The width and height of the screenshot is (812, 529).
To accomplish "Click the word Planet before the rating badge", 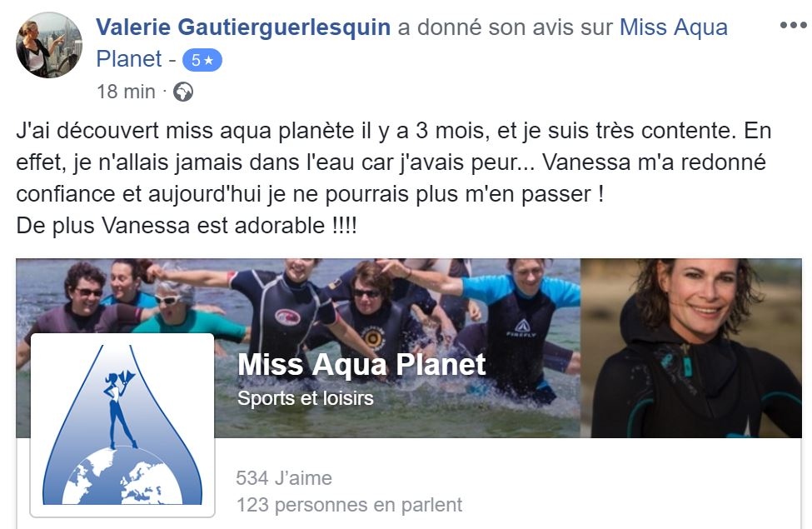I will tap(129, 59).
